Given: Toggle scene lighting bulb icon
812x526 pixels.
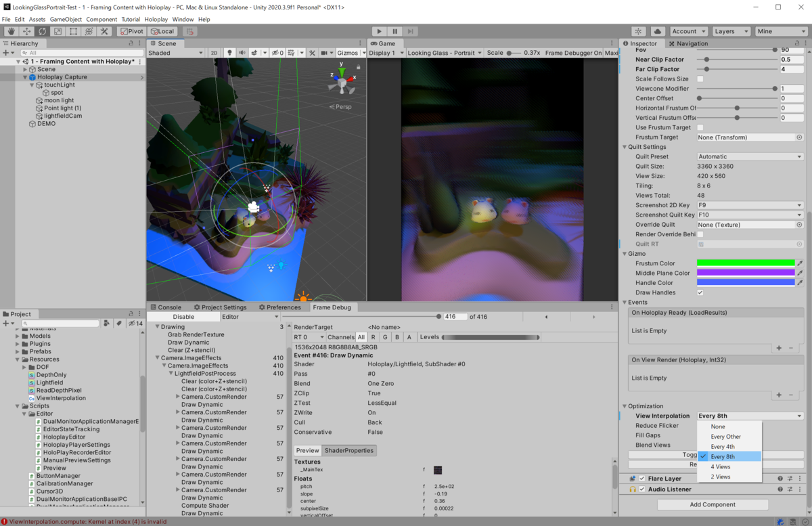Looking at the screenshot, I should pyautogui.click(x=230, y=53).
